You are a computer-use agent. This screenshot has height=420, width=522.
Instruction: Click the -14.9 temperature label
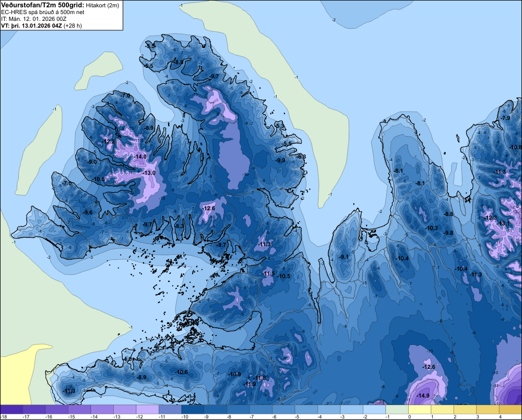pyautogui.click(x=423, y=395)
